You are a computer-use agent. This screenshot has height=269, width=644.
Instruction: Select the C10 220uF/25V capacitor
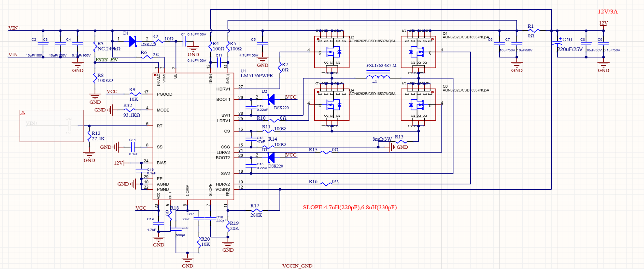coord(557,44)
